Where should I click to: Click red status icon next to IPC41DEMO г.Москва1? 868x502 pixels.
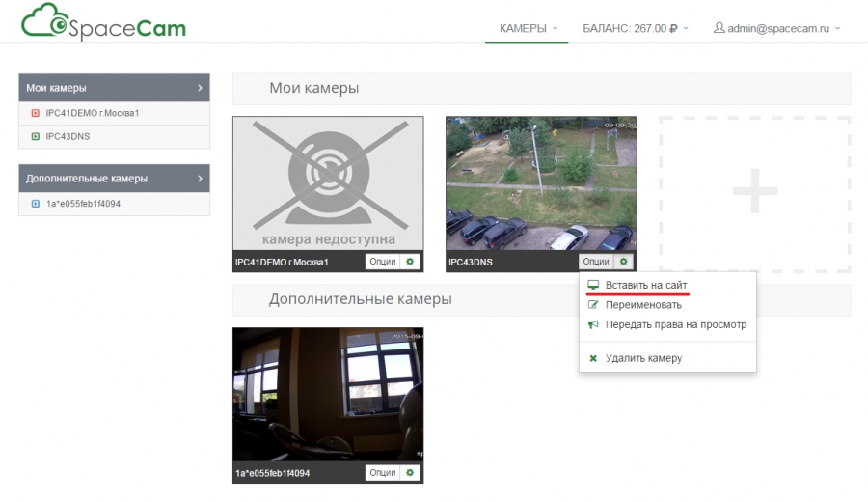point(36,113)
